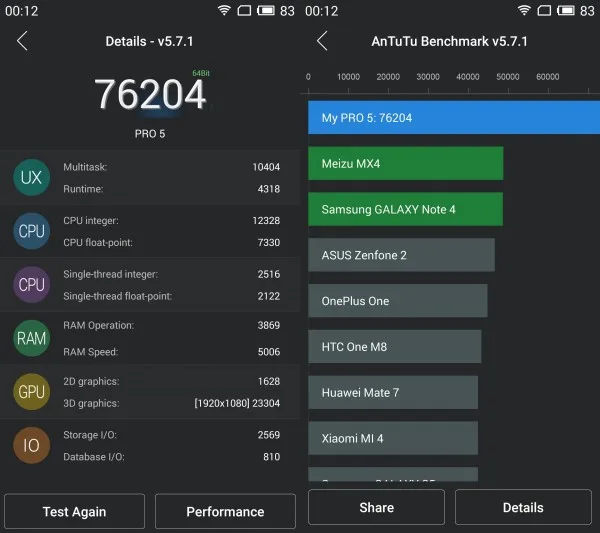Tap the 2D graphics row

click(x=171, y=381)
